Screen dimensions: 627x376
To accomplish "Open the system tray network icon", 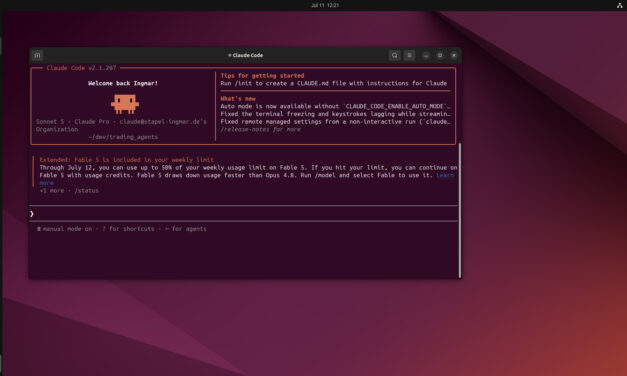I will [619, 5].
